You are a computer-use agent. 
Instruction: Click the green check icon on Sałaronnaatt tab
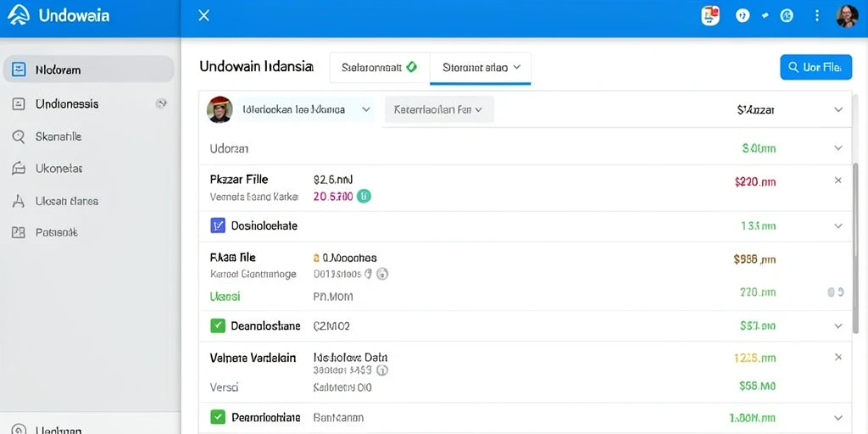click(x=411, y=67)
